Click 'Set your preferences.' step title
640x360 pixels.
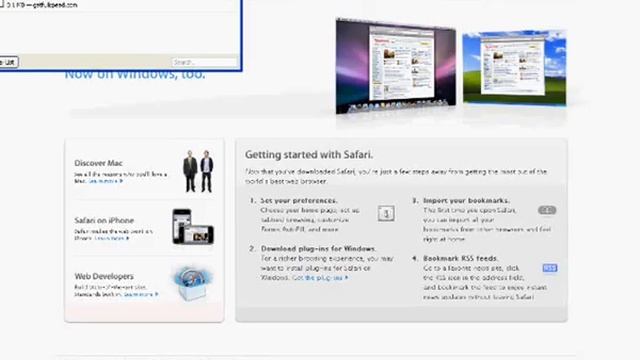299,201
